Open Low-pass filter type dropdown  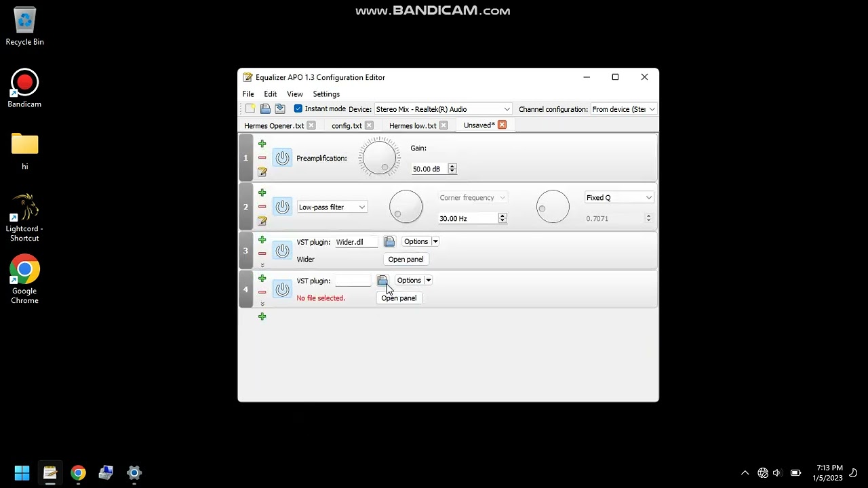[332, 207]
